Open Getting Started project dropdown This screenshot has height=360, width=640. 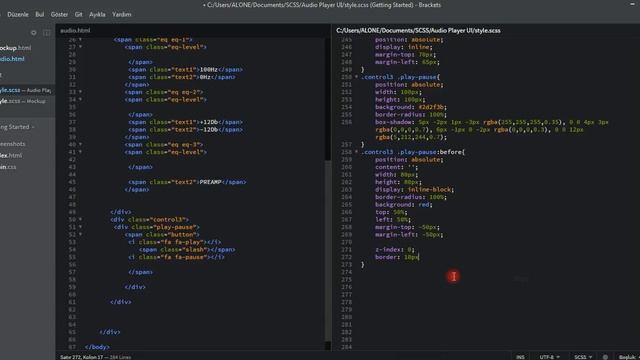click(x=17, y=127)
